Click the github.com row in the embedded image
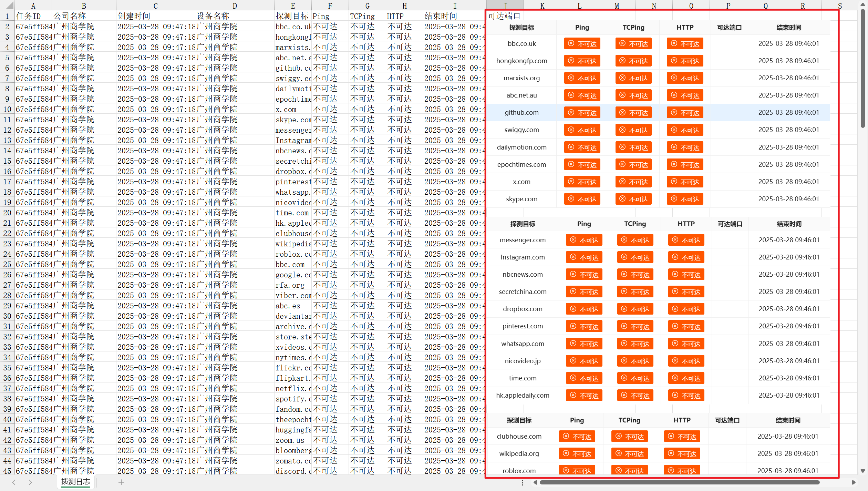This screenshot has height=491, width=868. (521, 113)
